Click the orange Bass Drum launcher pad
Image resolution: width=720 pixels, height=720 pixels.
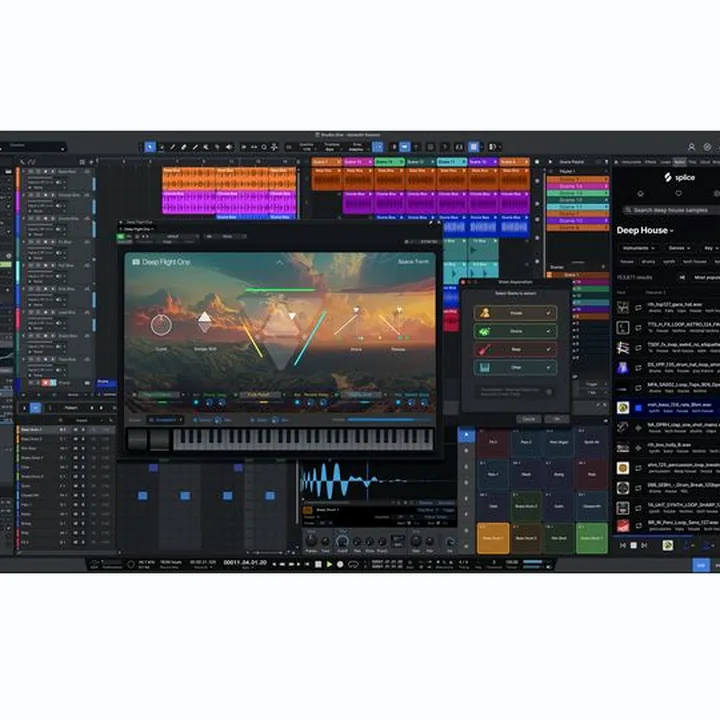pos(493,538)
